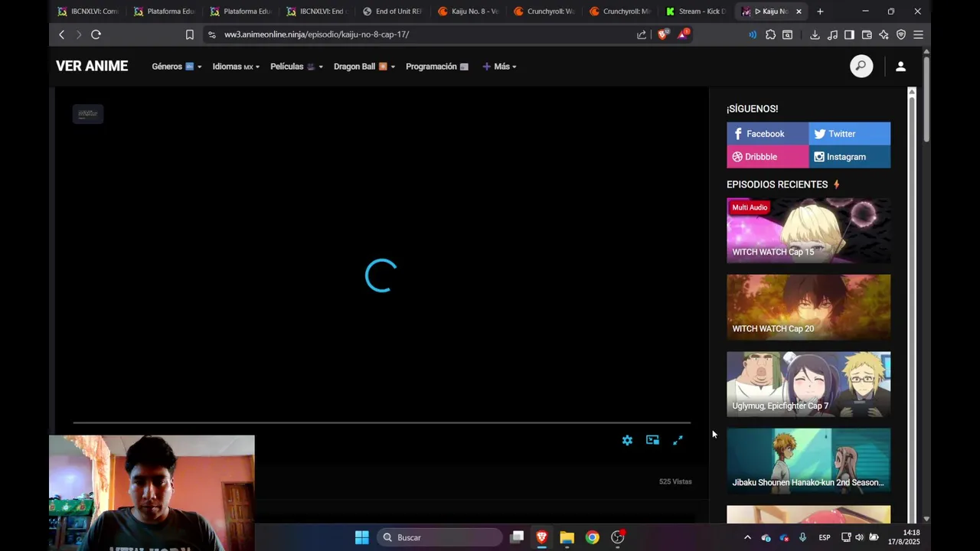Screen dimensions: 980x551
Task: Switch to the End of Unit REF tab
Action: 392,11
